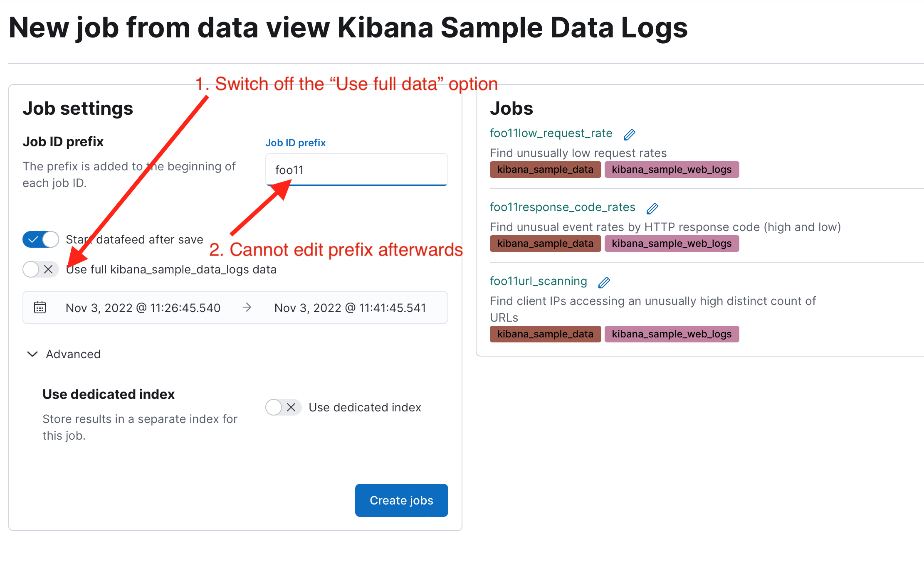Click the calendar icon in date range
Image resolution: width=924 pixels, height=561 pixels.
(x=40, y=308)
